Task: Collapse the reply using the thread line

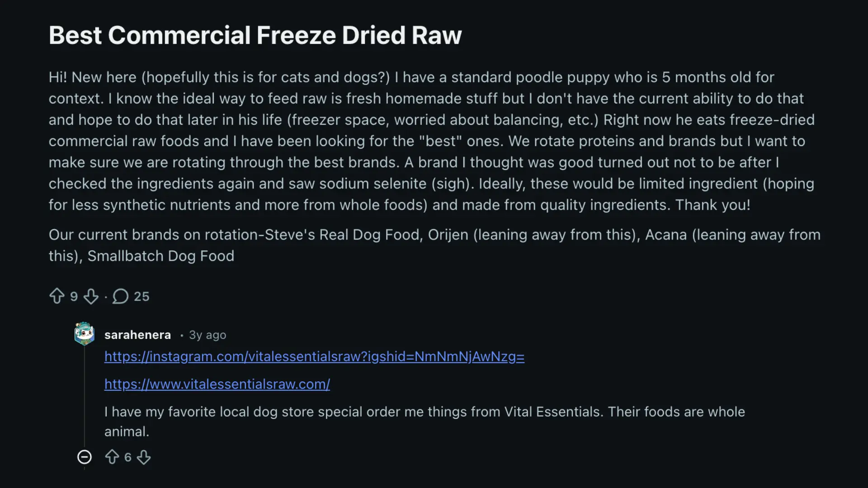Action: [x=85, y=398]
